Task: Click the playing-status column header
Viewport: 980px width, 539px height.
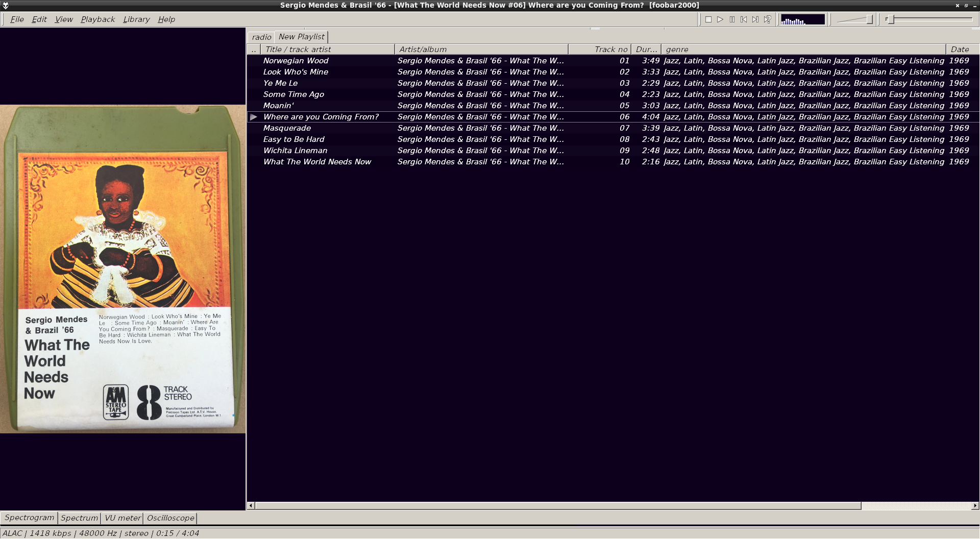Action: point(254,50)
